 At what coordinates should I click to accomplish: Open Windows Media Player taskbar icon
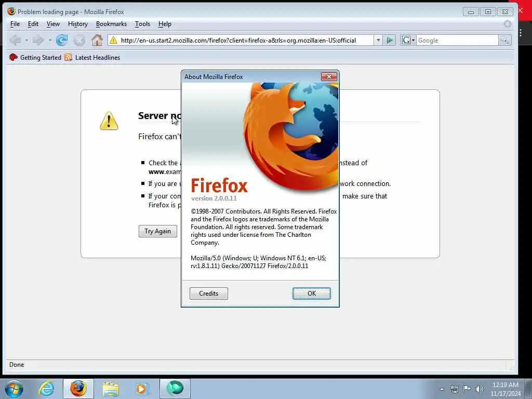click(142, 389)
